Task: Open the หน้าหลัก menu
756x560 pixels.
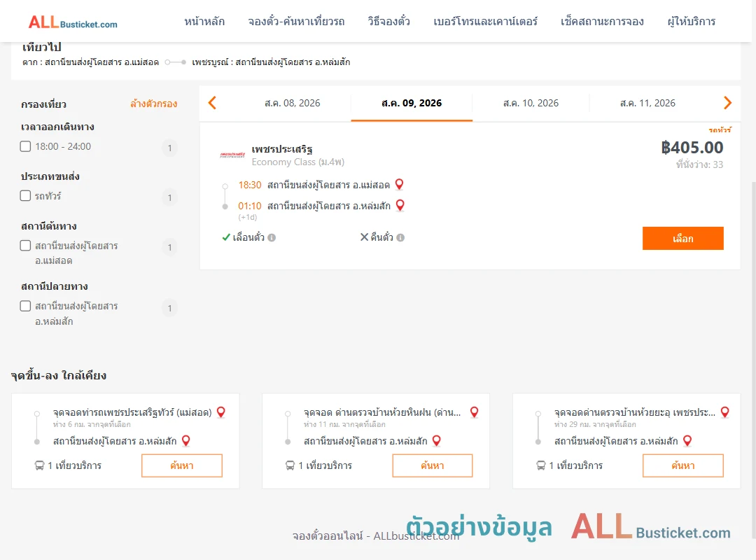Action: (204, 21)
